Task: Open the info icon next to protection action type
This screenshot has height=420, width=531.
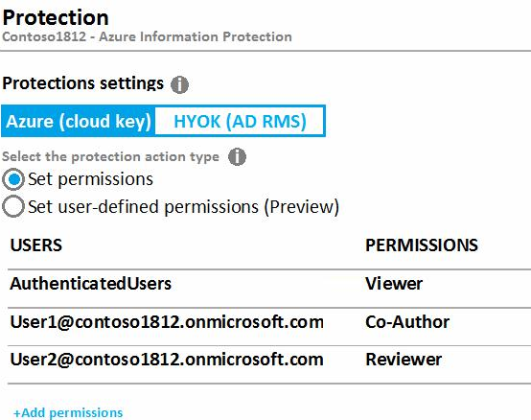Action: (x=237, y=157)
